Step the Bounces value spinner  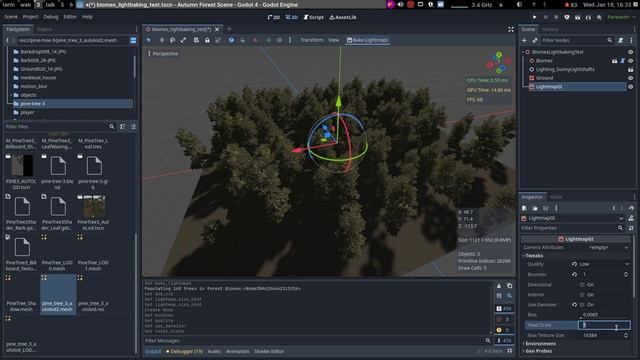coord(626,275)
